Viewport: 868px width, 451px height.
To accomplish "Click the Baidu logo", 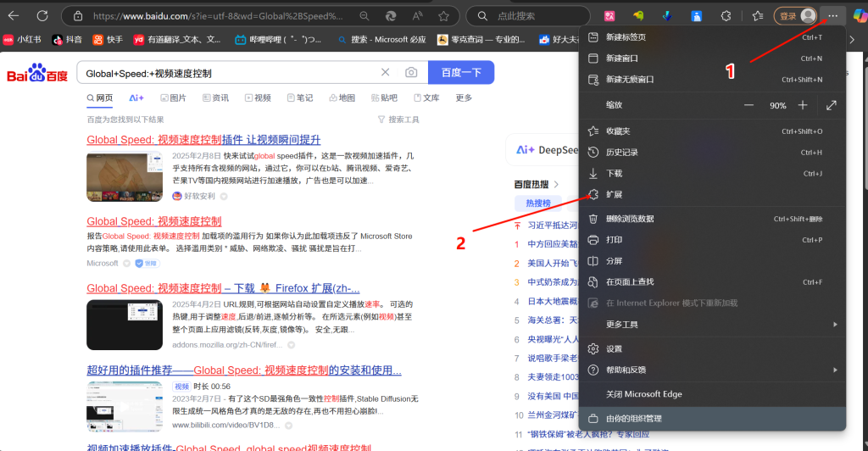I will pyautogui.click(x=37, y=73).
